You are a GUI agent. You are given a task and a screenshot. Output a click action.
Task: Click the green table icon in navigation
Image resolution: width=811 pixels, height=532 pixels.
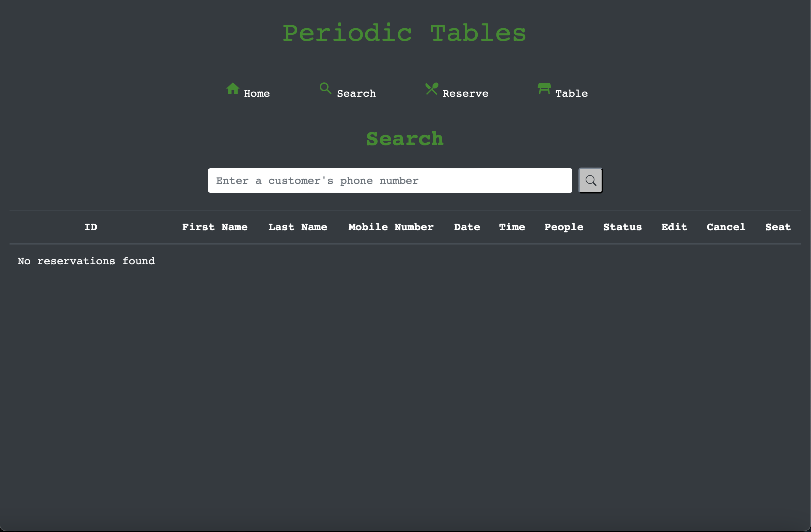coord(543,89)
